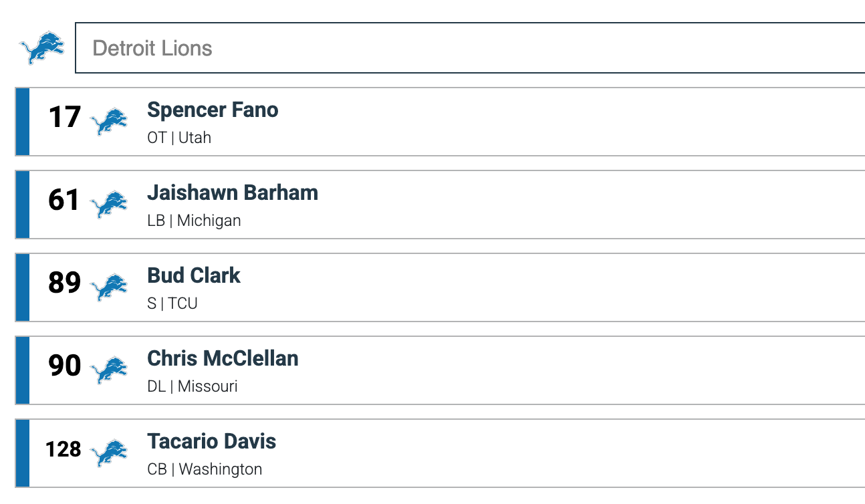This screenshot has width=865, height=504.
Task: Open Spencer Fano's player name
Action: 213,110
